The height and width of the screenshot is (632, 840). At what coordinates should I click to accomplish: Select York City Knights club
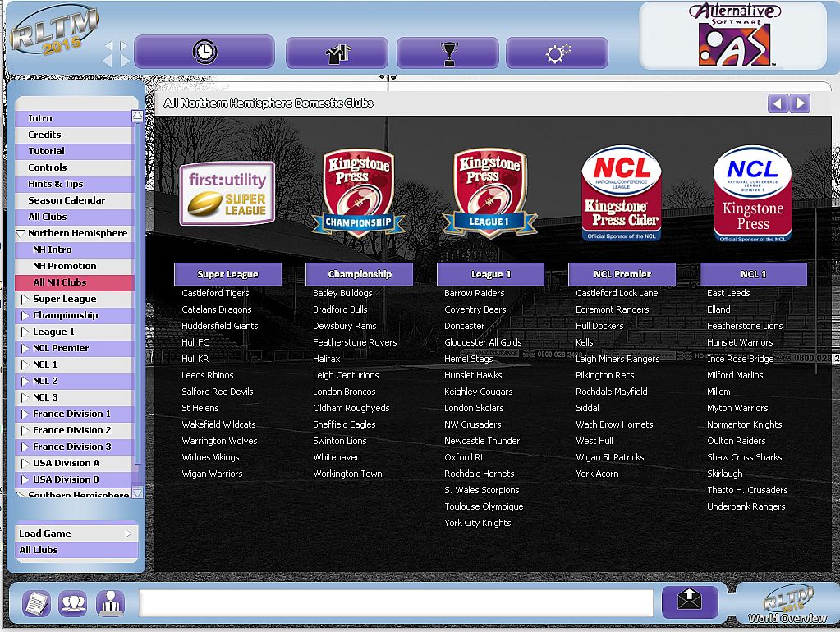[478, 524]
